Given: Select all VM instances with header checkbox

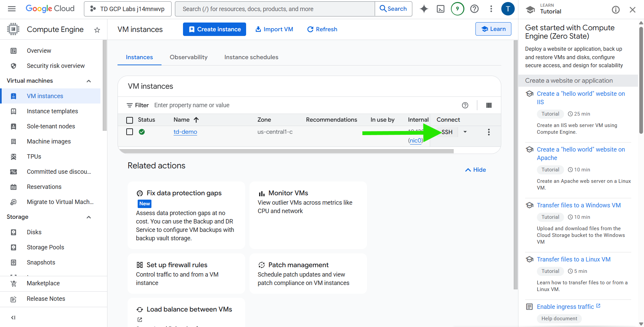Looking at the screenshot, I should [x=130, y=120].
